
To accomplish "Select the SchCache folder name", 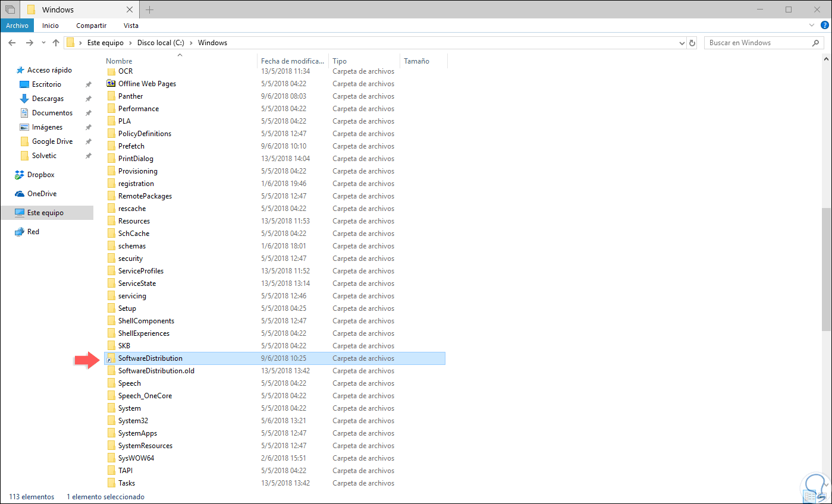I will pyautogui.click(x=134, y=234).
